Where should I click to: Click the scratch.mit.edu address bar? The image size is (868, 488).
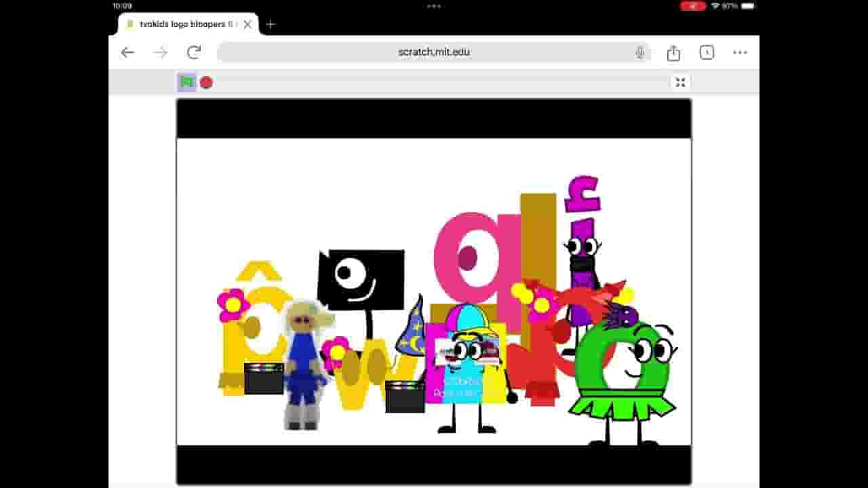(x=434, y=52)
